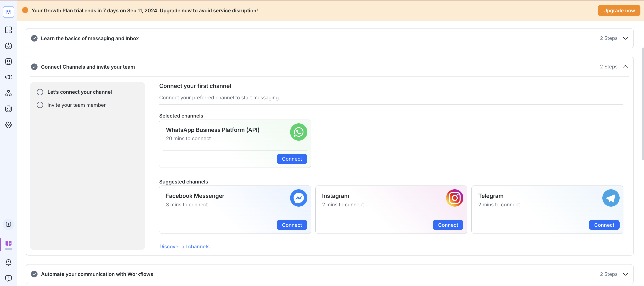The height and width of the screenshot is (286, 644).
Task: Open the Workflows sidebar icon
Action: click(x=9, y=93)
